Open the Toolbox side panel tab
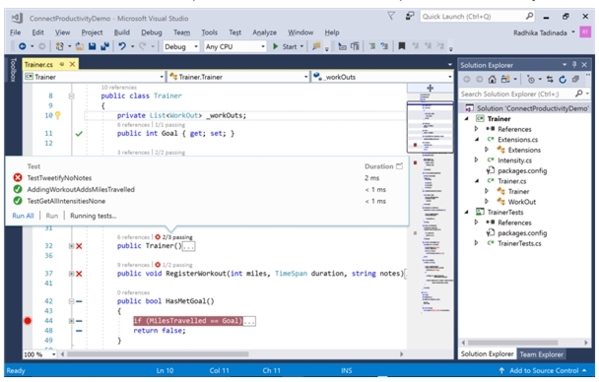 tap(13, 70)
